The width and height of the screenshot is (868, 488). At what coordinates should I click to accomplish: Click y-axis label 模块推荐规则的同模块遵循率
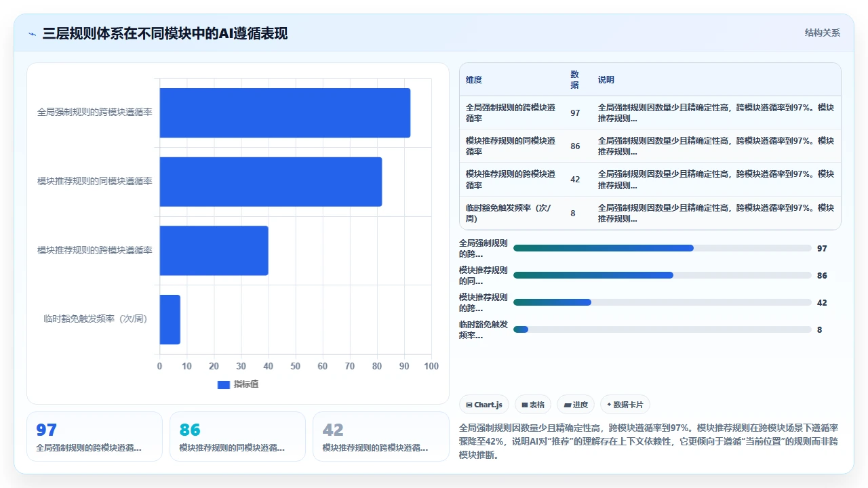pos(95,181)
